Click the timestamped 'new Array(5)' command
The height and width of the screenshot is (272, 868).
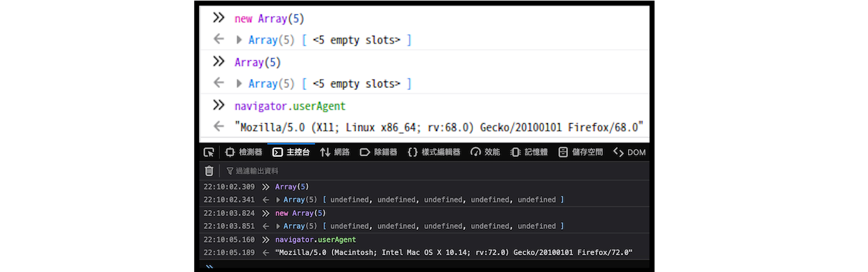tap(300, 213)
